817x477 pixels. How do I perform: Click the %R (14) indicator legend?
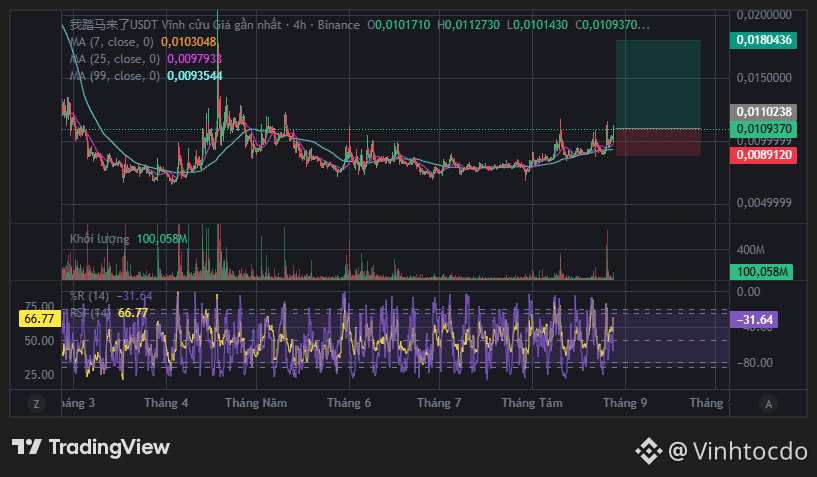[90, 296]
